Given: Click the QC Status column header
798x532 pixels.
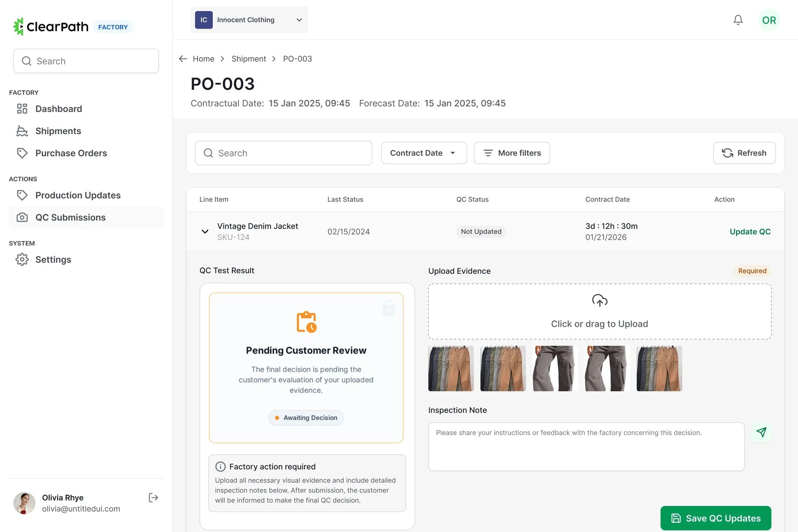Looking at the screenshot, I should 472,199.
